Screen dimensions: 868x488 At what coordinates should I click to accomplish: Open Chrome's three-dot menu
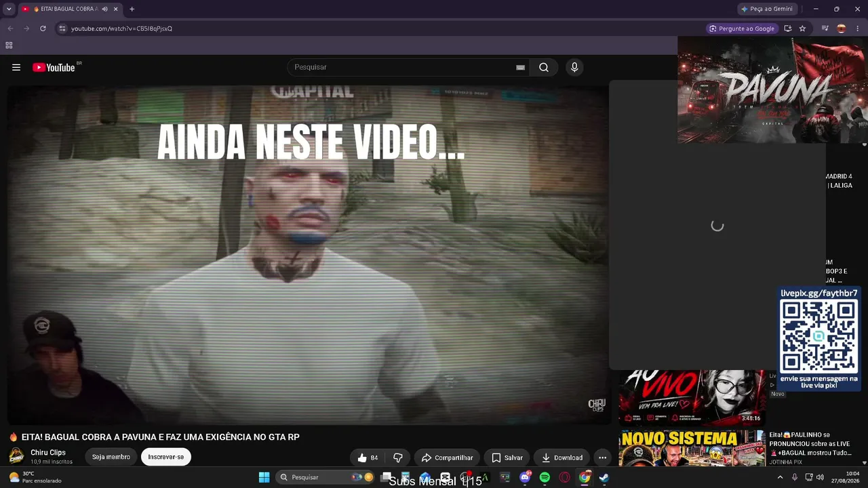[857, 28]
